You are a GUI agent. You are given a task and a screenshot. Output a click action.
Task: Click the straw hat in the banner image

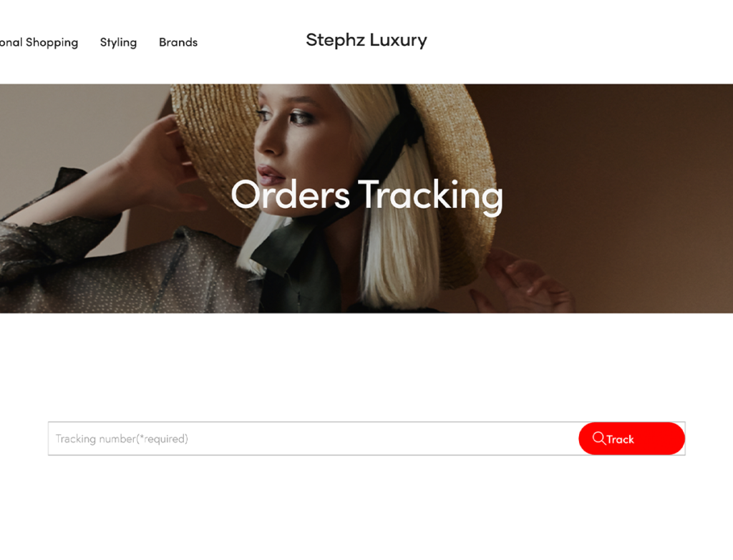click(220, 140)
